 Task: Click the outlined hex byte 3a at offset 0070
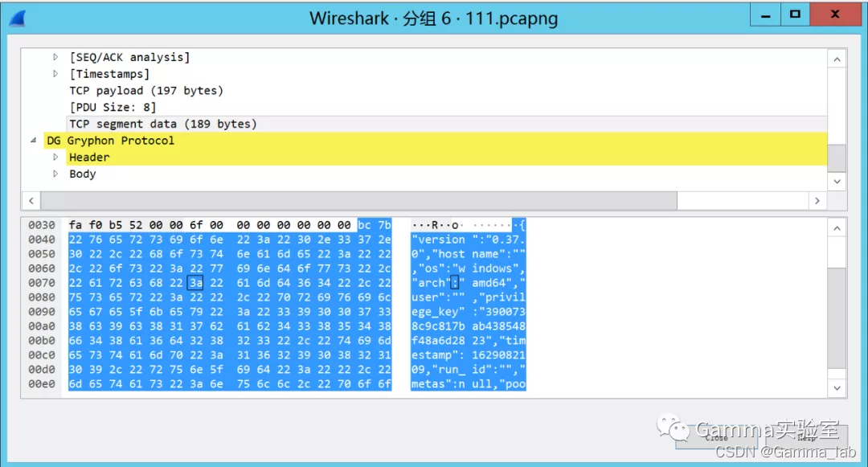[196, 283]
